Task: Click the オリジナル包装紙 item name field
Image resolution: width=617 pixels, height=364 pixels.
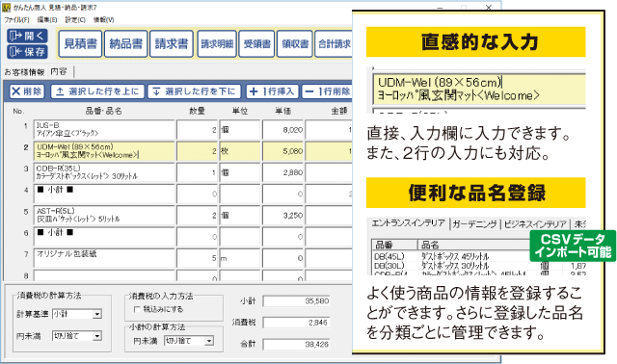Action: pos(104,258)
